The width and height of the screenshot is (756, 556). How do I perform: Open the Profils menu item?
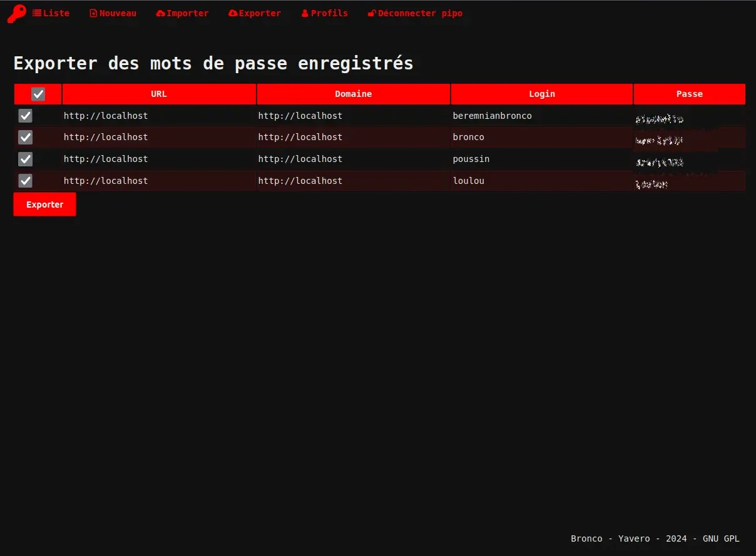tap(324, 13)
